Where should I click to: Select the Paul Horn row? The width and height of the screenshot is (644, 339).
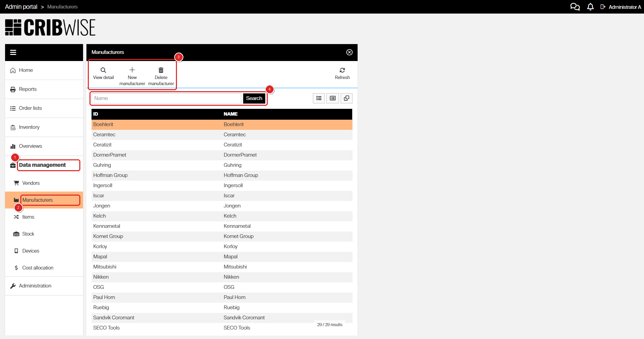[222, 297]
